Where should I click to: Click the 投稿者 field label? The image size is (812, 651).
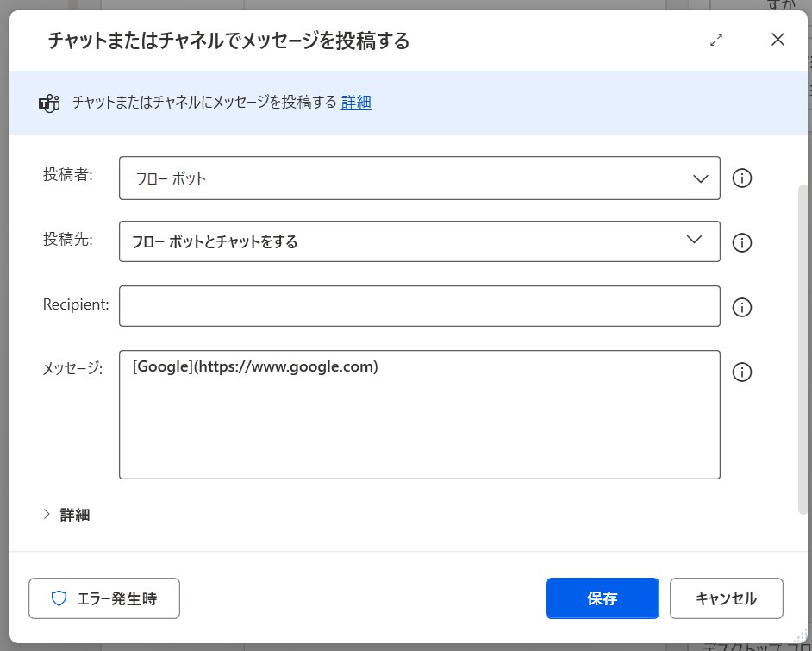click(x=68, y=174)
